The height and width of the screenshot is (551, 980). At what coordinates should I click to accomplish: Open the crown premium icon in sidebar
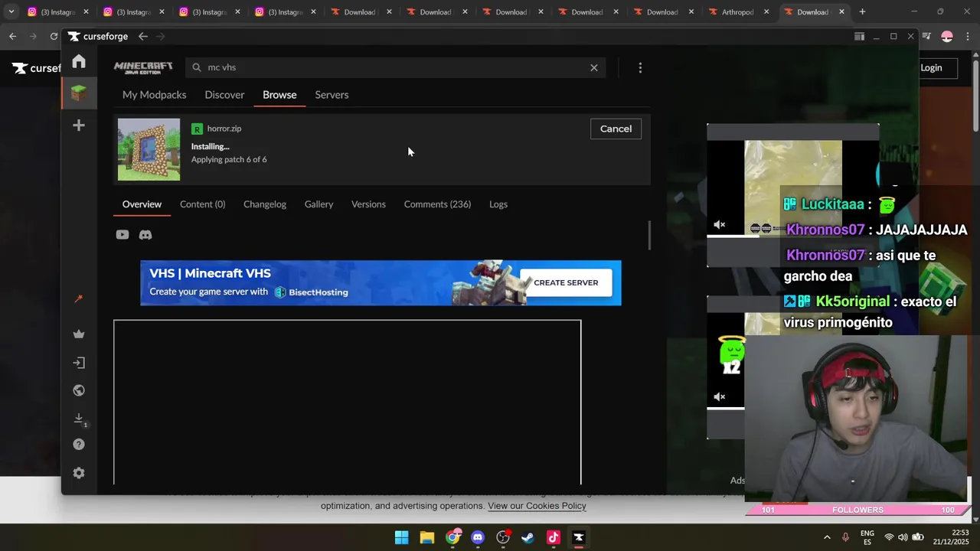[79, 334]
